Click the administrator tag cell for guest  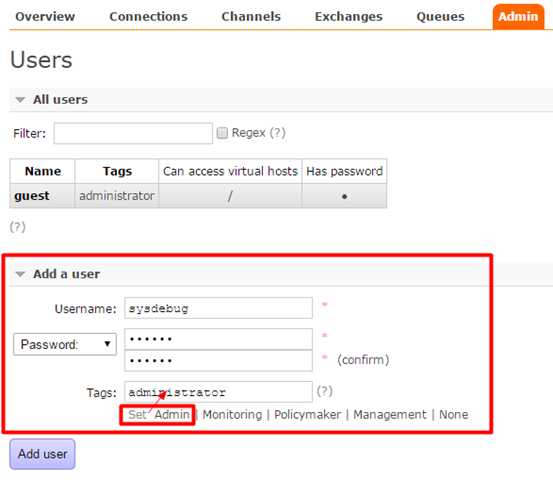click(117, 196)
